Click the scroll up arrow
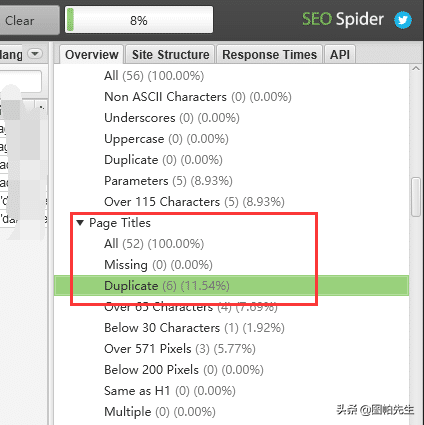Viewport: 424px width, 425px height. [x=416, y=69]
